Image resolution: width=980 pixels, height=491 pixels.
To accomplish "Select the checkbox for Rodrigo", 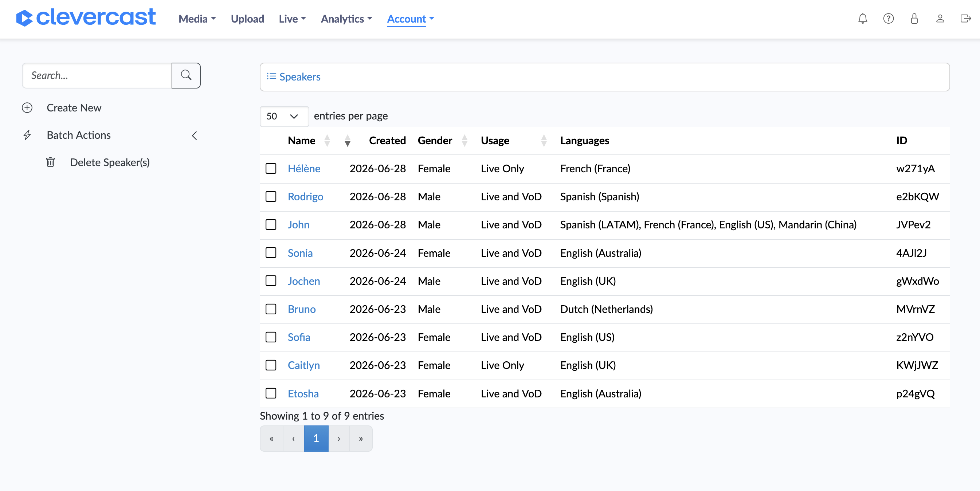I will (271, 197).
